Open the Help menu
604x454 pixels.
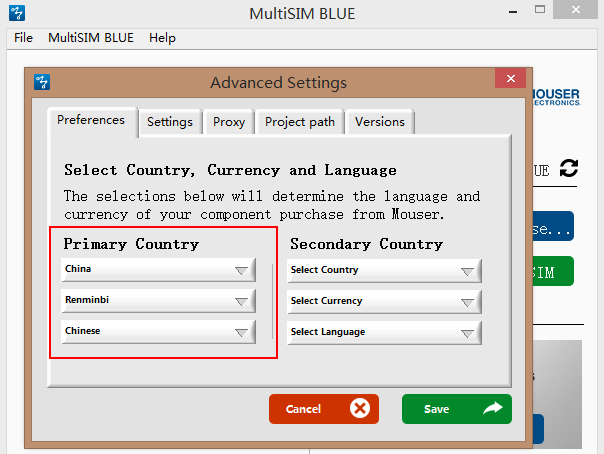point(162,38)
